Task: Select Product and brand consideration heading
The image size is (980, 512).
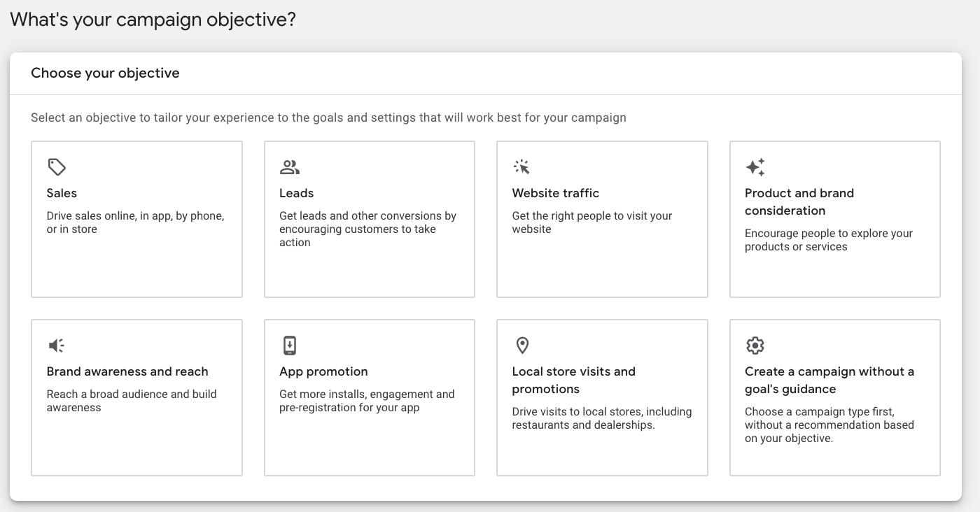Action: coord(799,201)
